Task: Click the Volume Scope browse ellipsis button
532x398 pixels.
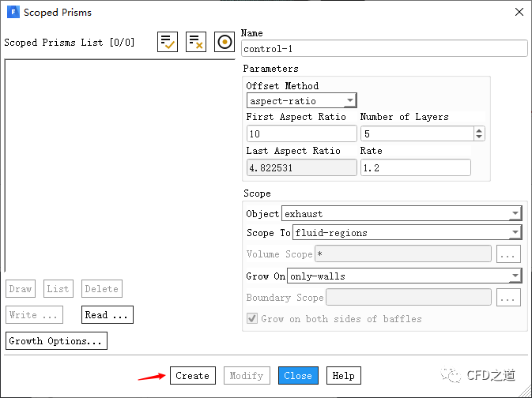Action: coord(508,254)
